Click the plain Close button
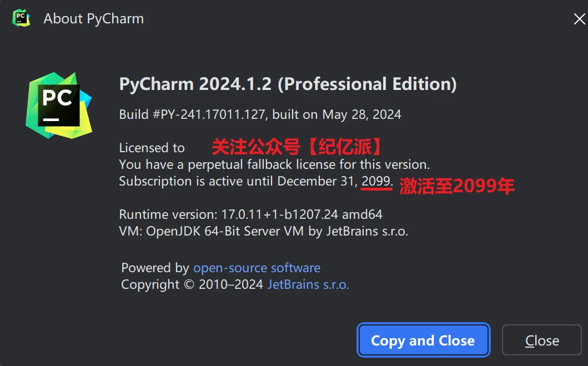The image size is (588, 366). [542, 340]
